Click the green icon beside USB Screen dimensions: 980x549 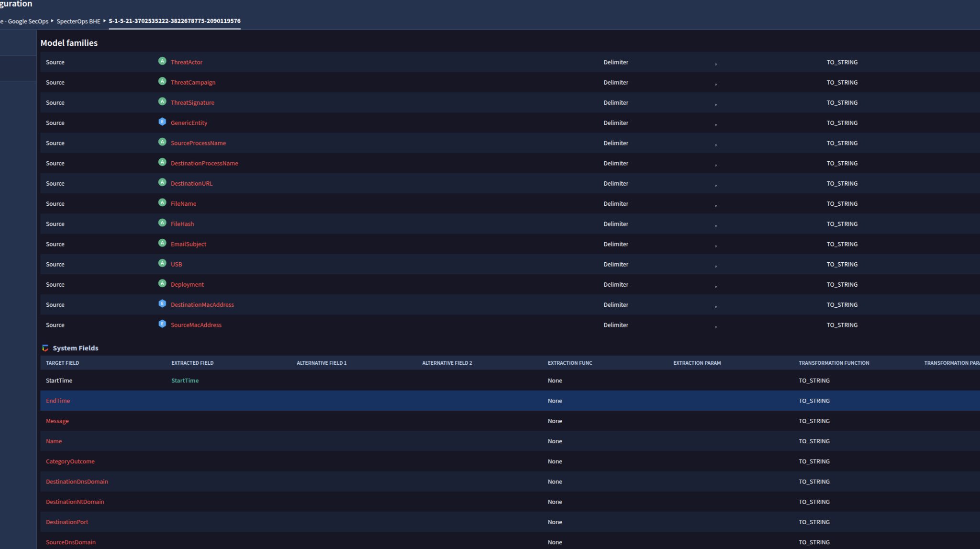coord(162,263)
